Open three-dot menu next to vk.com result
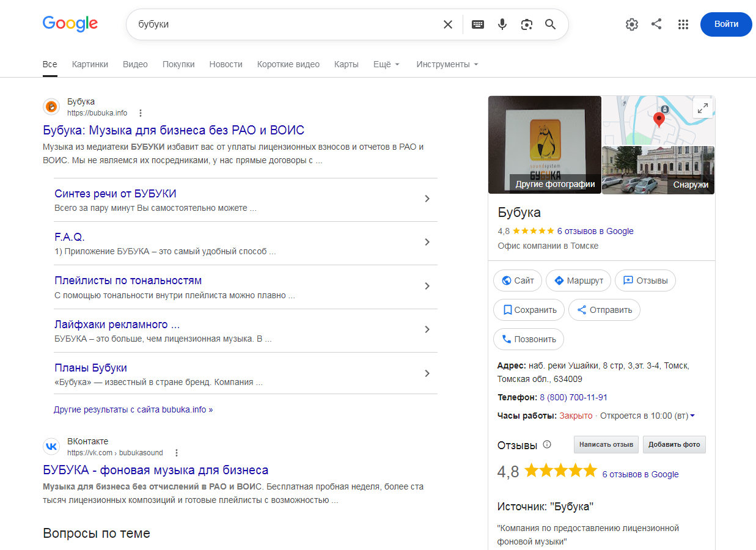The width and height of the screenshot is (756, 550). click(x=177, y=453)
